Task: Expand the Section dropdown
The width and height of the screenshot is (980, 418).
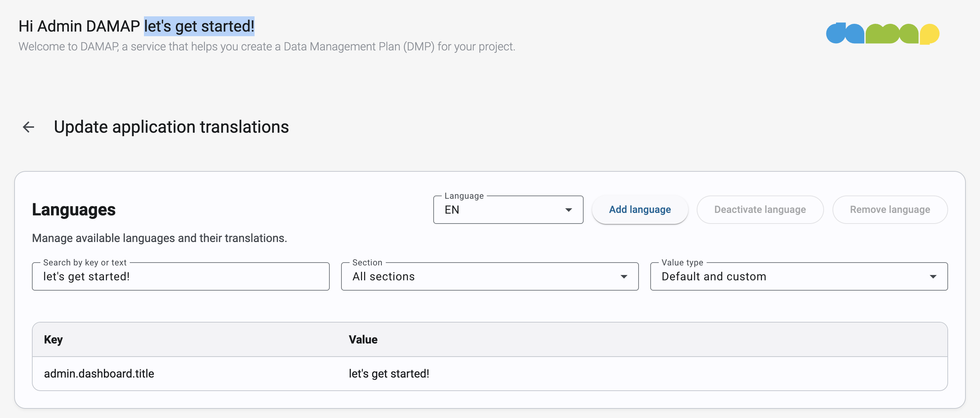Action: (490, 276)
